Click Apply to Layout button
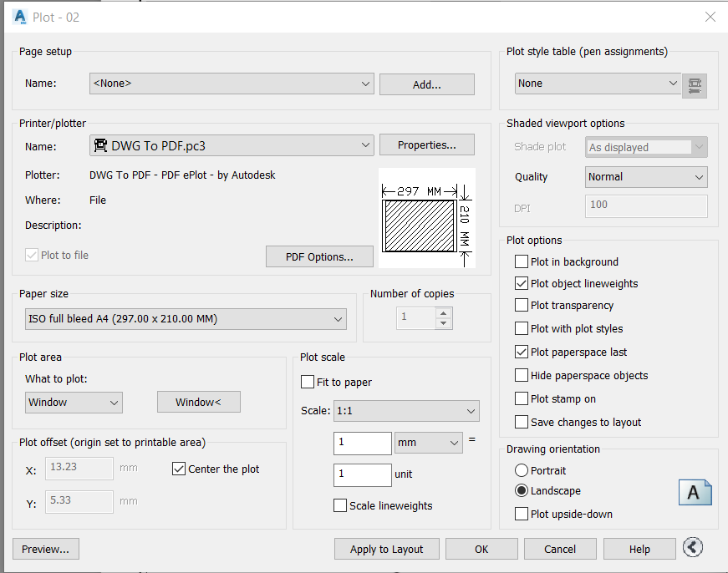This screenshot has height=573, width=728. tap(386, 549)
